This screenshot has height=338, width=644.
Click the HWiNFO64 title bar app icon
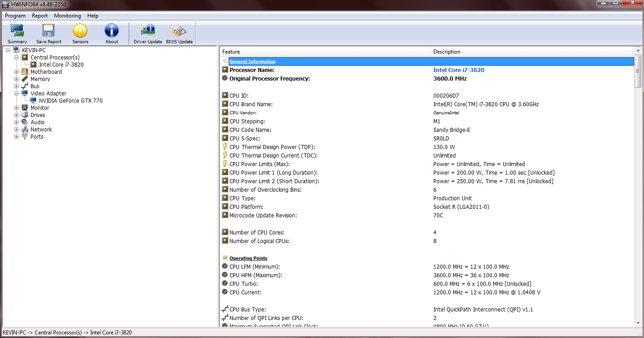coord(6,5)
